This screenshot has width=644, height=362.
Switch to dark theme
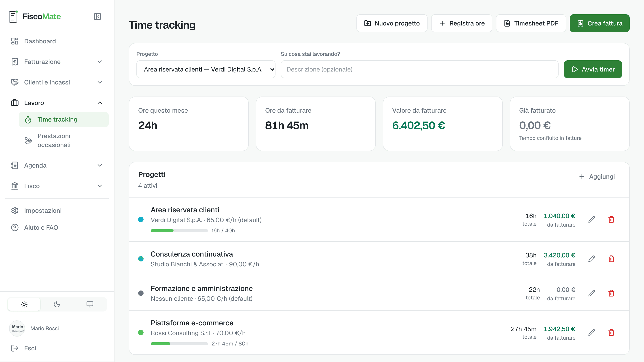(57, 304)
